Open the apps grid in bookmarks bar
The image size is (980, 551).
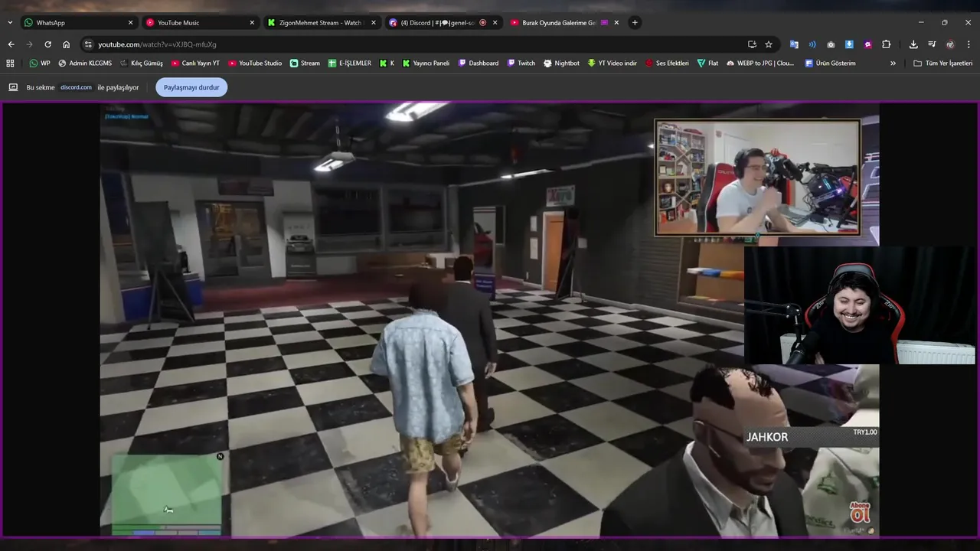click(x=10, y=63)
